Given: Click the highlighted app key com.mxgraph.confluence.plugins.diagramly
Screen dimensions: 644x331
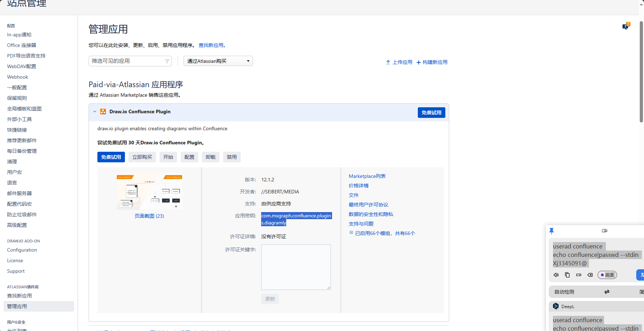Looking at the screenshot, I should 296,219.
